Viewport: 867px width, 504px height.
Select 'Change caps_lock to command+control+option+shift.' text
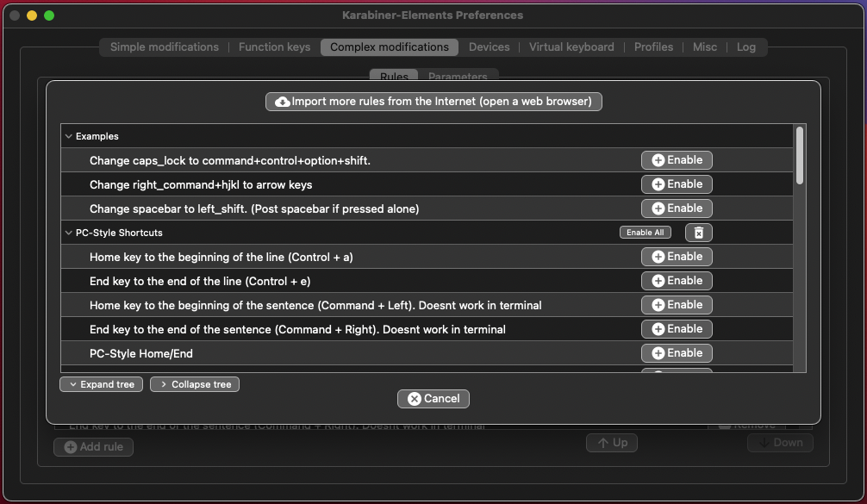click(230, 160)
